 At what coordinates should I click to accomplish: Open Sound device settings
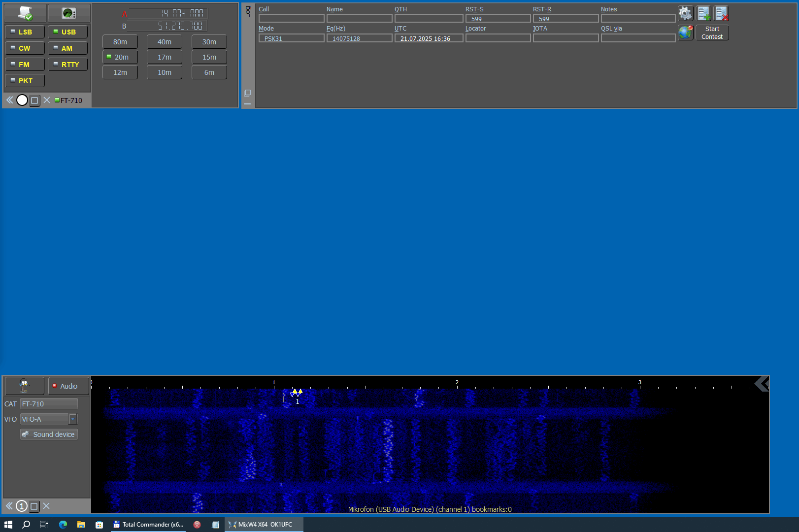tap(49, 434)
